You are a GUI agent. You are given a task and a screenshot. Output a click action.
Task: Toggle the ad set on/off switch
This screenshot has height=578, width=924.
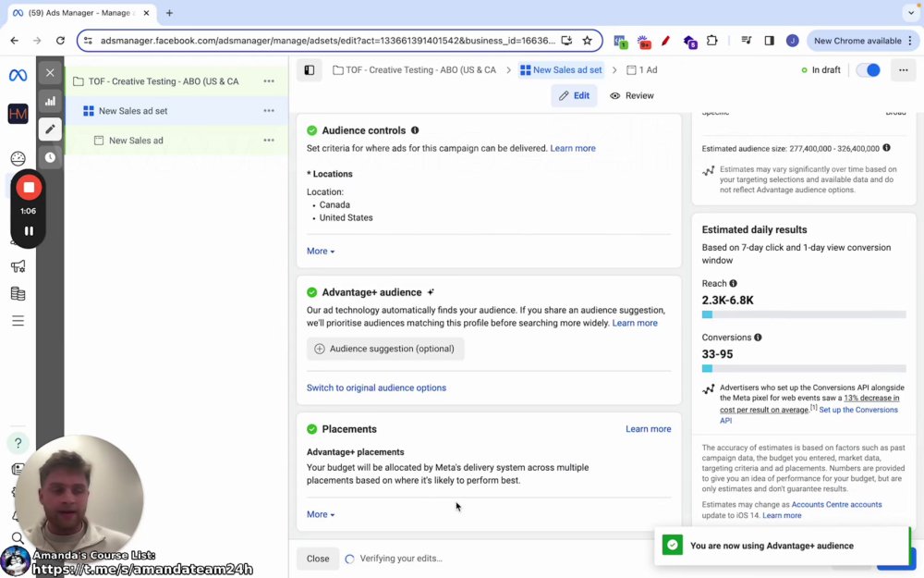click(x=868, y=70)
